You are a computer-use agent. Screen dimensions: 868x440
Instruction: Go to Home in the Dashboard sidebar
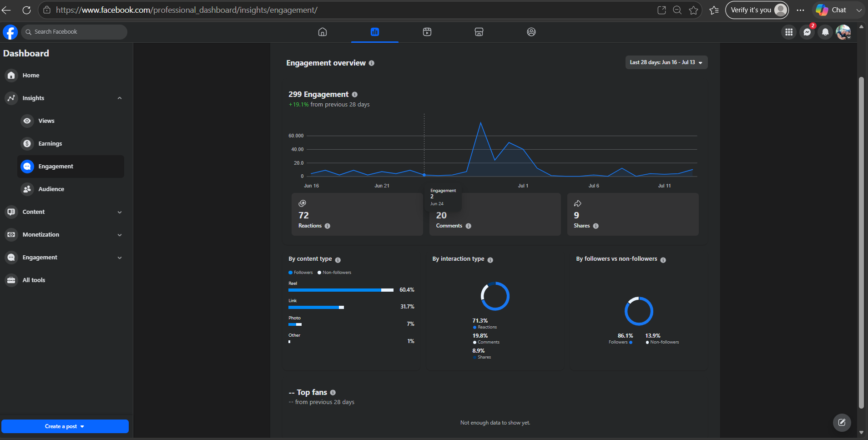[64, 76]
